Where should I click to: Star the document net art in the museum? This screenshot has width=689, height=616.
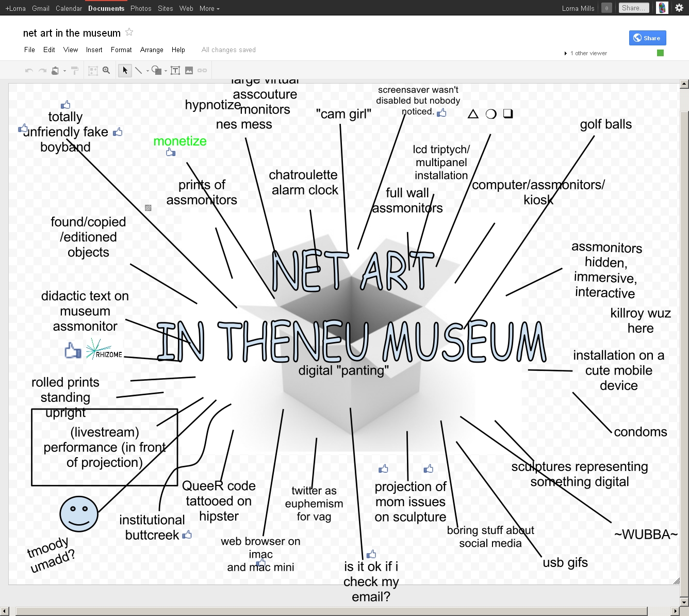tap(129, 32)
